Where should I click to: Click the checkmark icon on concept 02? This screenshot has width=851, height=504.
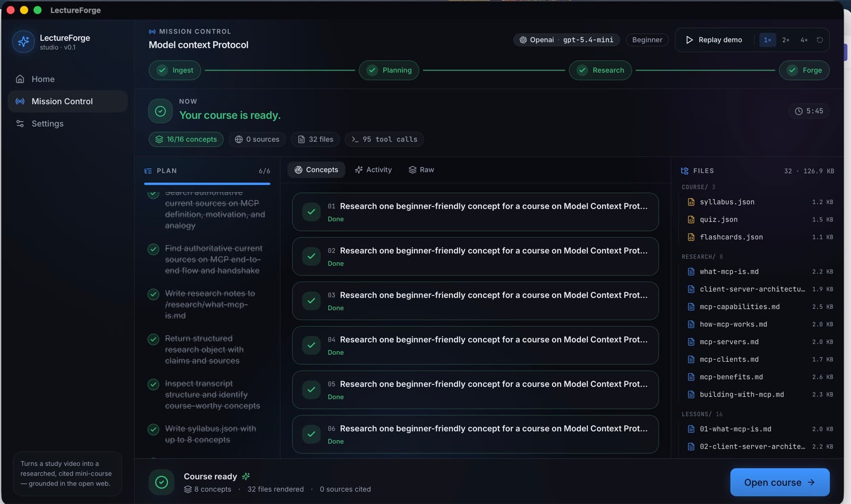(311, 256)
